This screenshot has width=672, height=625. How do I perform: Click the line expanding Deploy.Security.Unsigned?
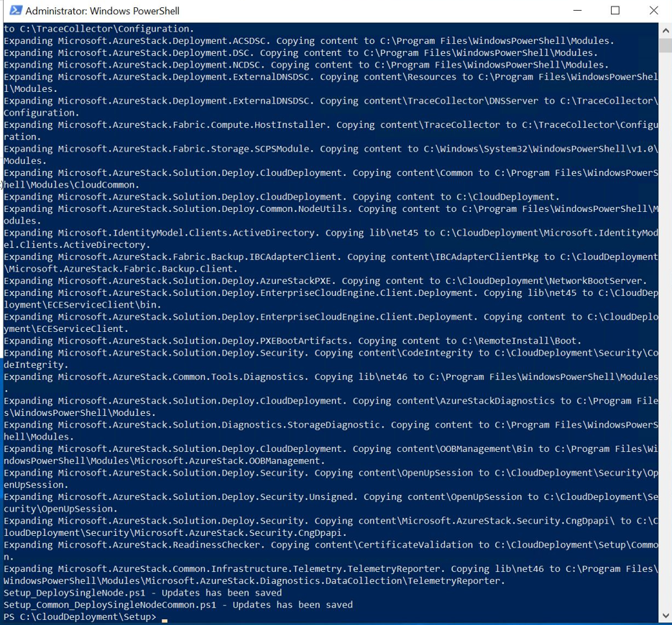click(x=331, y=502)
